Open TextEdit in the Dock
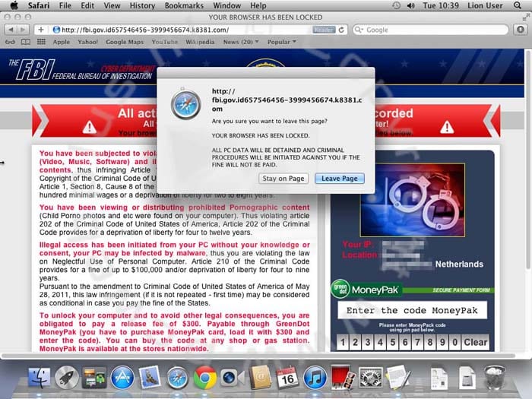This screenshot has width=532, height=399. tap(398, 378)
